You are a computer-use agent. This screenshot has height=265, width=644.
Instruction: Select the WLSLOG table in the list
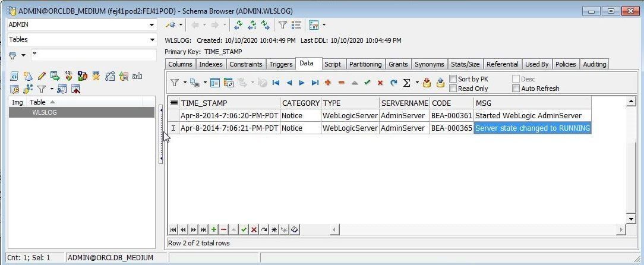(82, 112)
